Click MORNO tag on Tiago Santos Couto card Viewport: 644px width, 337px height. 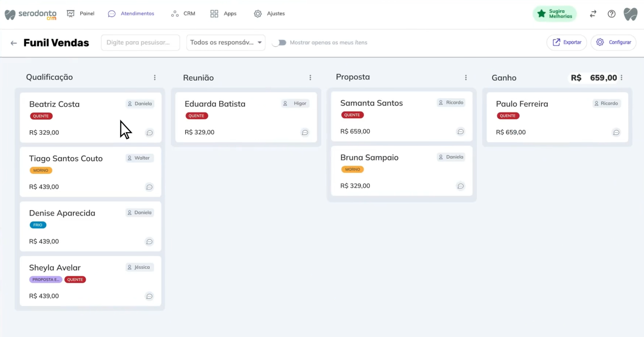(41, 170)
